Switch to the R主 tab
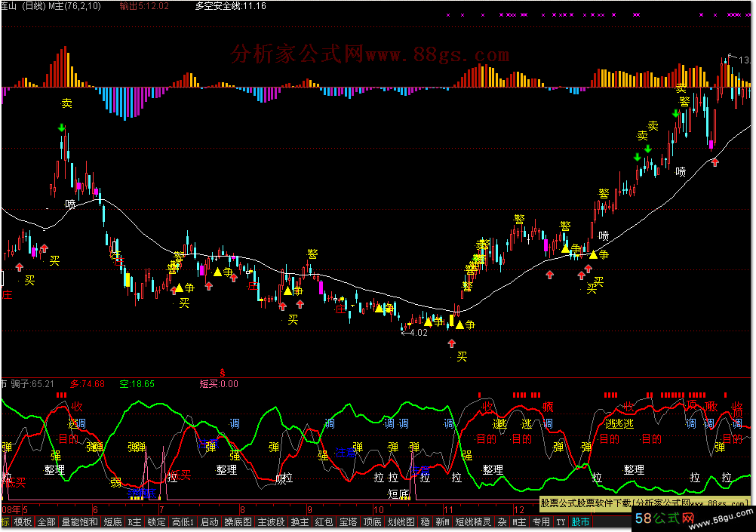 pos(134,522)
